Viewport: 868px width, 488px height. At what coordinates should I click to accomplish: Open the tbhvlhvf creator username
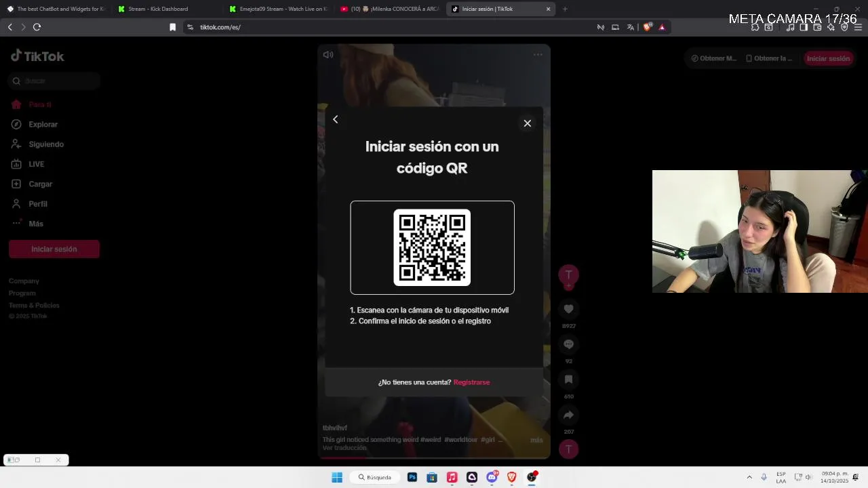335,428
